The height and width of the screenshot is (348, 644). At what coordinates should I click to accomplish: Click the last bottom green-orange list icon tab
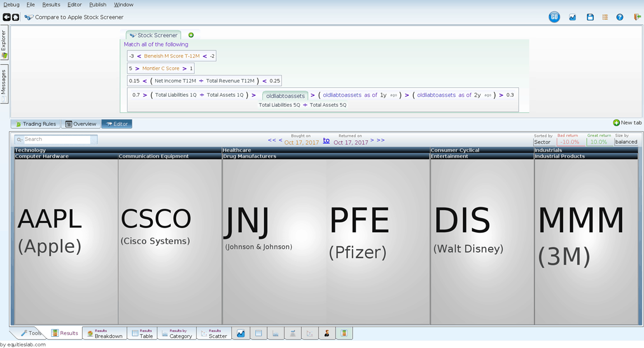tap(344, 333)
